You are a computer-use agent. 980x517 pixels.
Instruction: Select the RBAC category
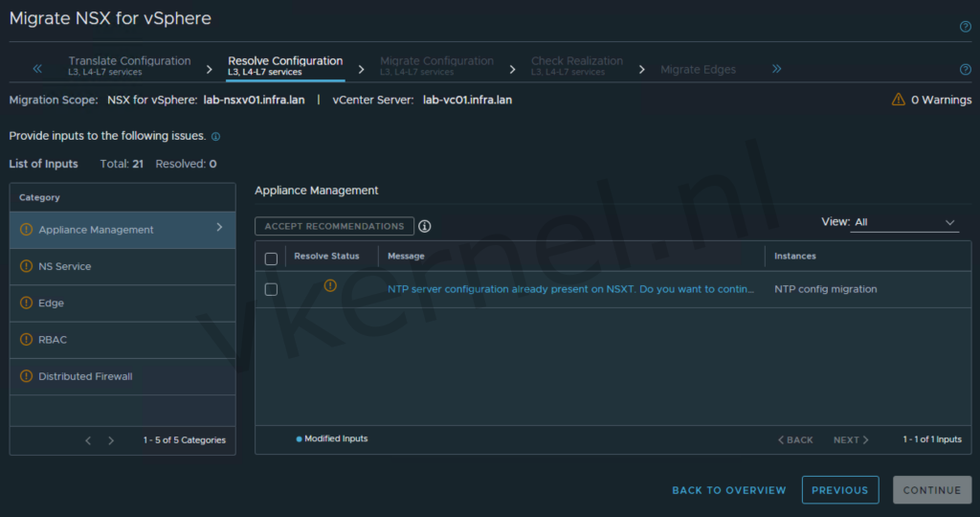point(122,340)
